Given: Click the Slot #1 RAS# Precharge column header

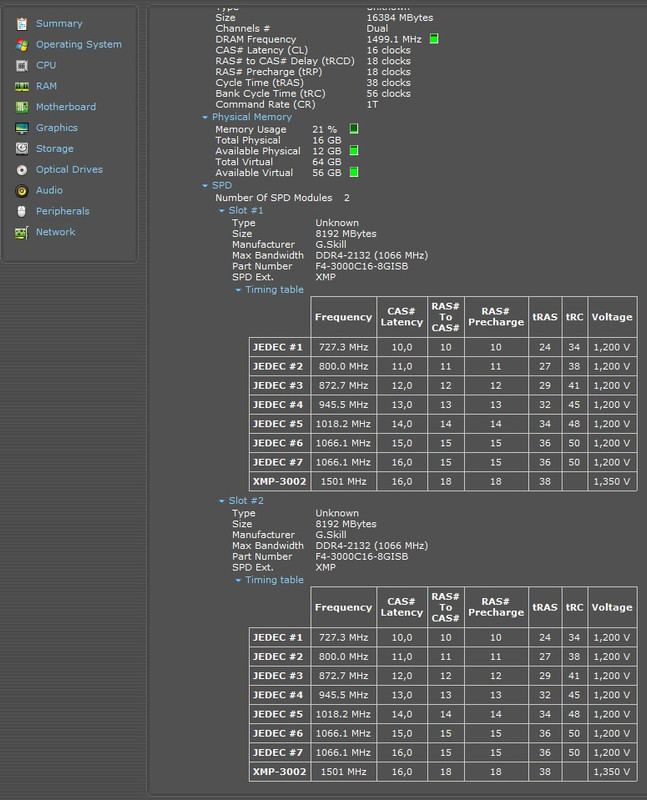Looking at the screenshot, I should tap(496, 317).
